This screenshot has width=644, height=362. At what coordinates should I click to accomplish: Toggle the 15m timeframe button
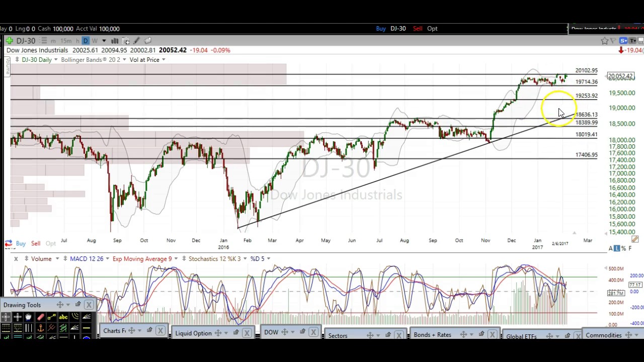coord(66,41)
